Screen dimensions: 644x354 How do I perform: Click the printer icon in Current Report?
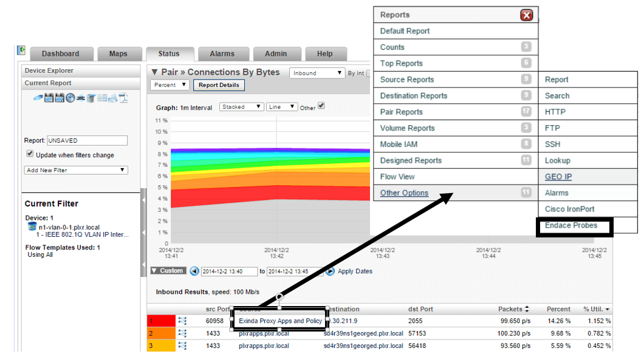81,98
